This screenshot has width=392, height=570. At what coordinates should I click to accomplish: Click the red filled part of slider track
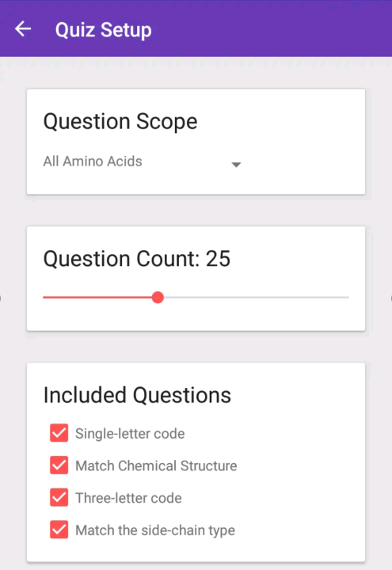[97, 298]
